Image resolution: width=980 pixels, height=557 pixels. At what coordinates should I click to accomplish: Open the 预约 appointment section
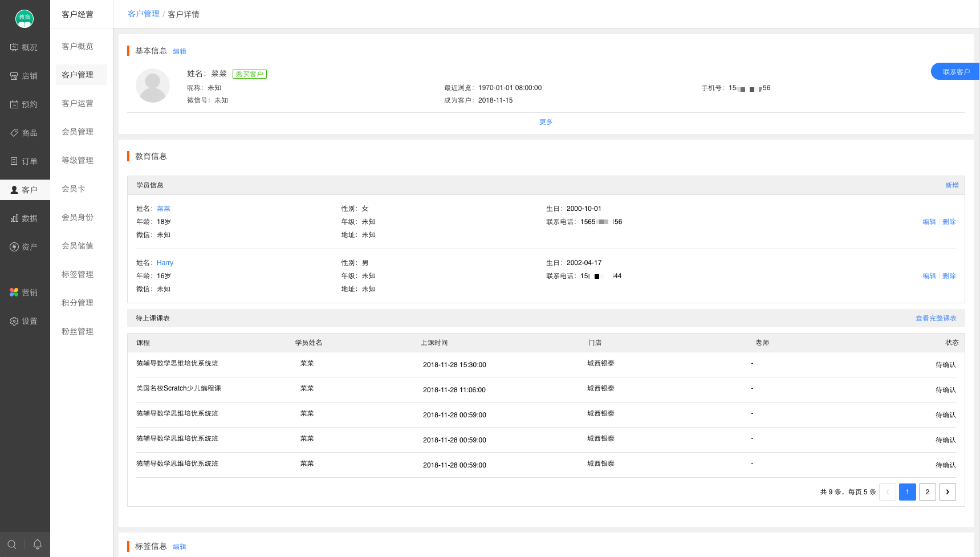(25, 104)
